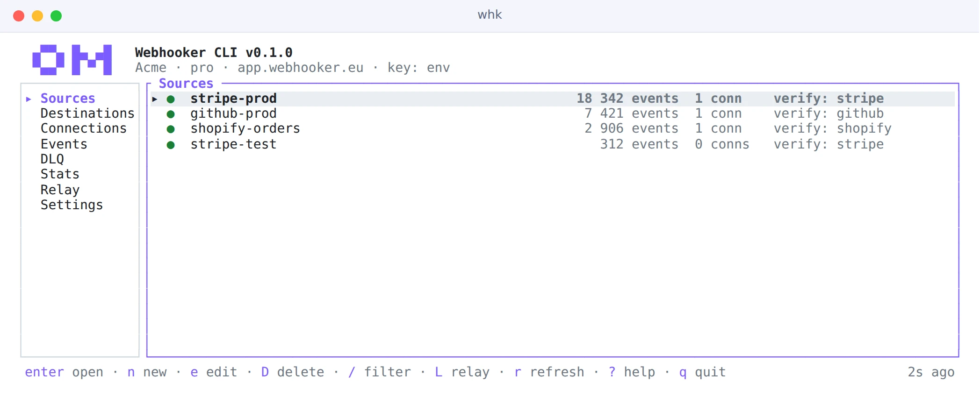Click the 18 342 events count

(x=627, y=99)
